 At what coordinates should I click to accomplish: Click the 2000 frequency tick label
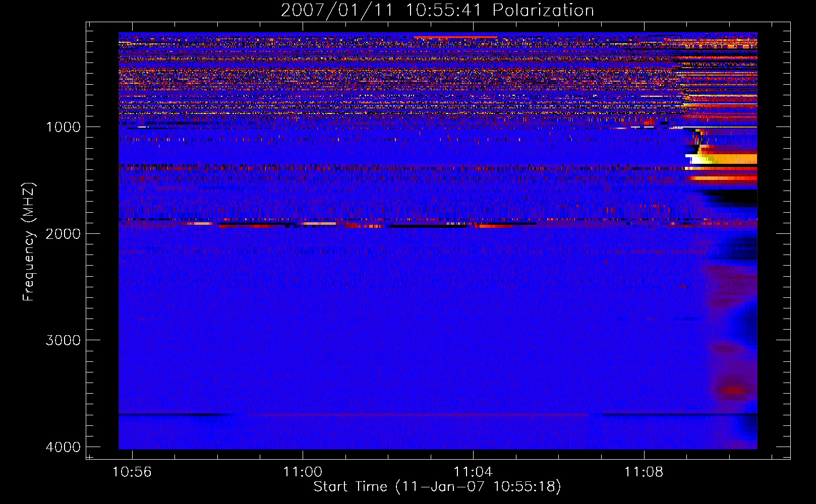63,234
